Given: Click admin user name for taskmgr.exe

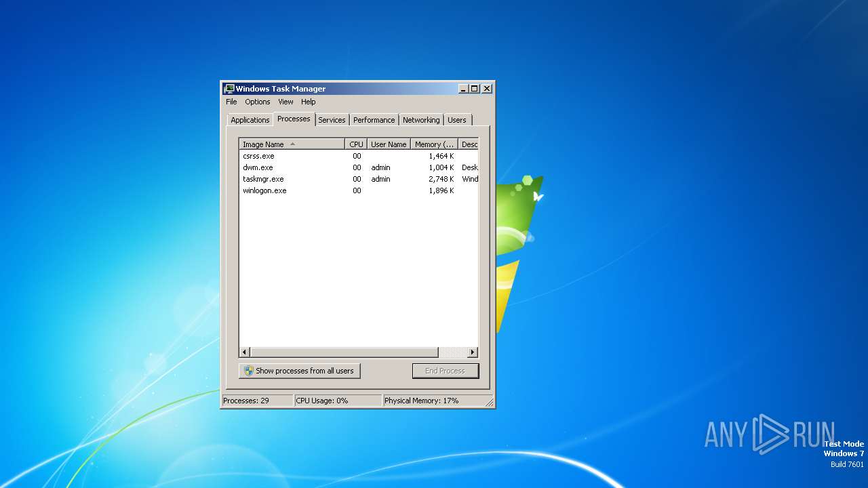Looking at the screenshot, I should click(x=380, y=179).
